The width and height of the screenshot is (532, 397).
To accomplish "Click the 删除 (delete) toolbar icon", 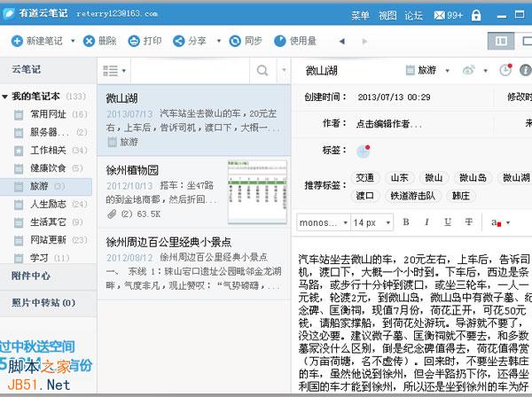I will [x=89, y=41].
